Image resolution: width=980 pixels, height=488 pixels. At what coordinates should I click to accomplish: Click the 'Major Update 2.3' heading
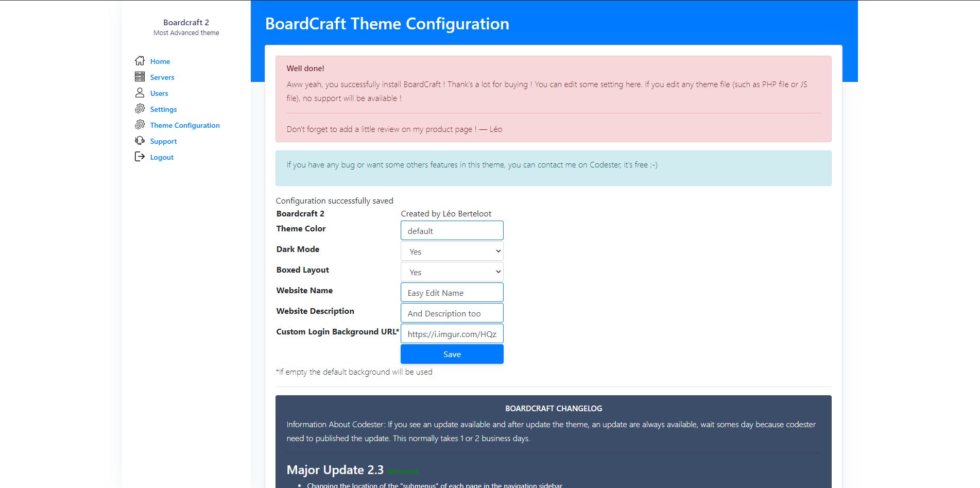pyautogui.click(x=335, y=470)
